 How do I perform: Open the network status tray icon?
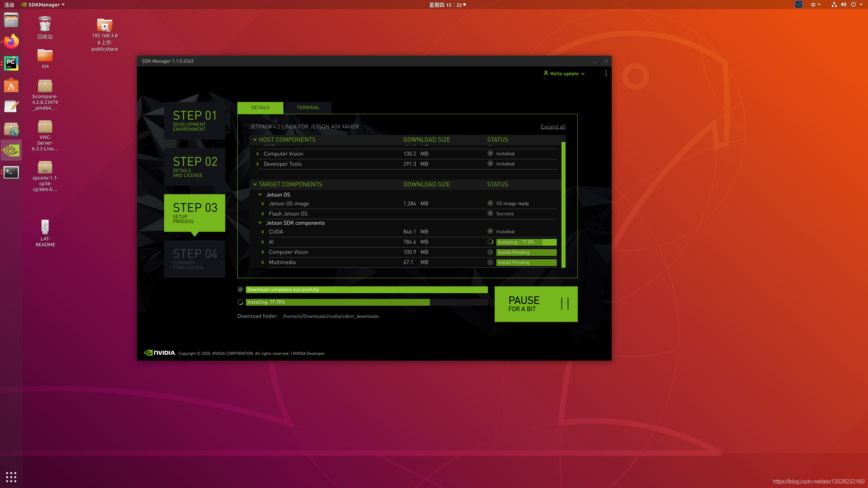(834, 5)
